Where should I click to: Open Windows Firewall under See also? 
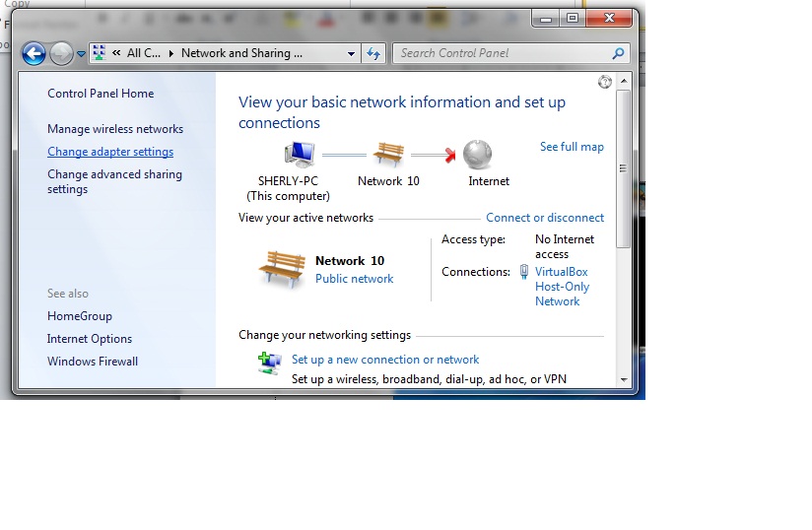93,362
